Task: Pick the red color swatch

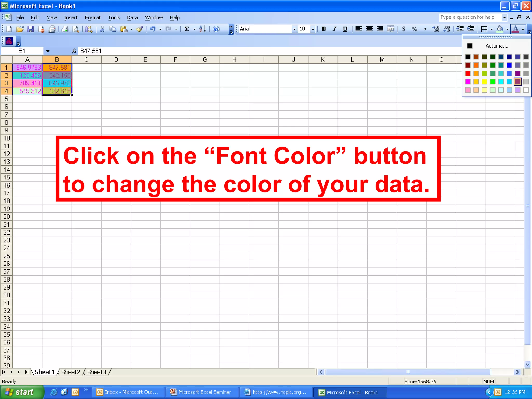Action: coord(468,74)
